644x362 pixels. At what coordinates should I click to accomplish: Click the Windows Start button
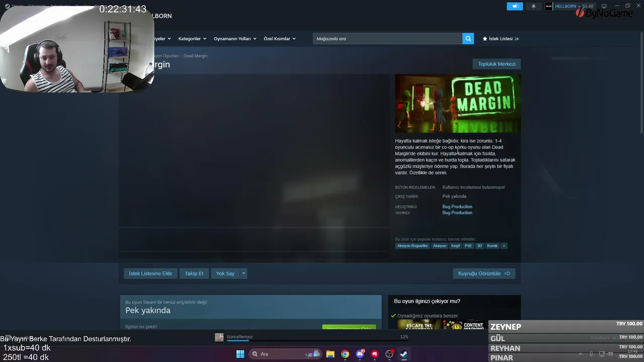coord(240,354)
